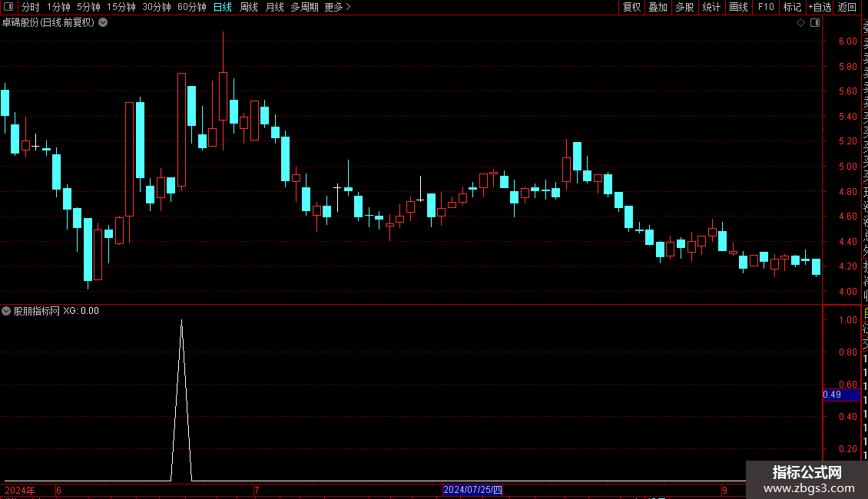Screen dimensions: 868x499
Task: Open the 统计 statistics tool
Action: point(711,7)
